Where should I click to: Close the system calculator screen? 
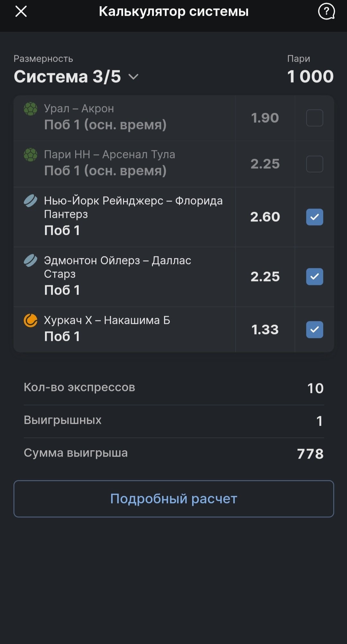(21, 12)
